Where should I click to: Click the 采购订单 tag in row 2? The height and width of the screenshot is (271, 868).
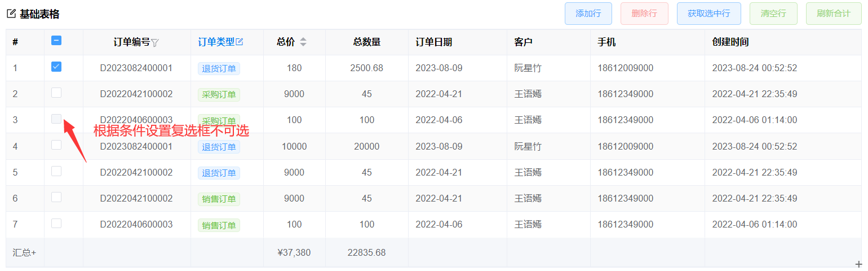point(219,94)
